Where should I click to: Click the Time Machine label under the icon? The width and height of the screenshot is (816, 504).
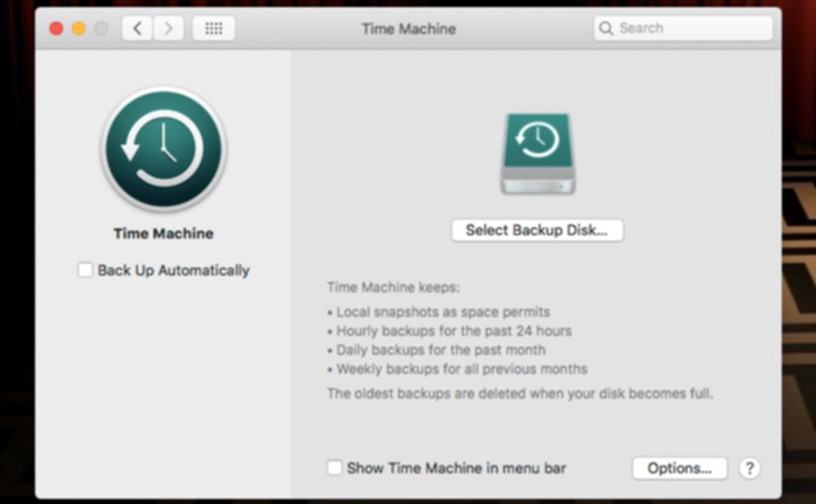pyautogui.click(x=163, y=233)
